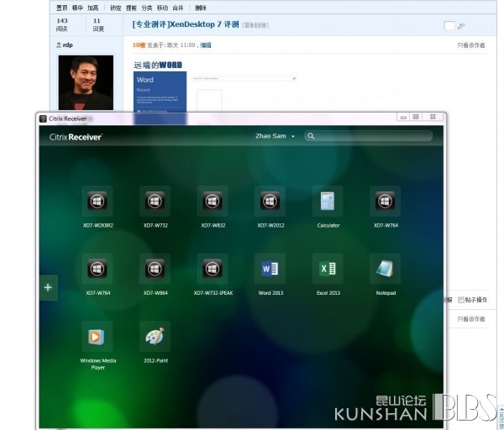Click 只看该作者 beside the 昨天 11:00 line
This screenshot has width=504, height=430.
point(471,45)
